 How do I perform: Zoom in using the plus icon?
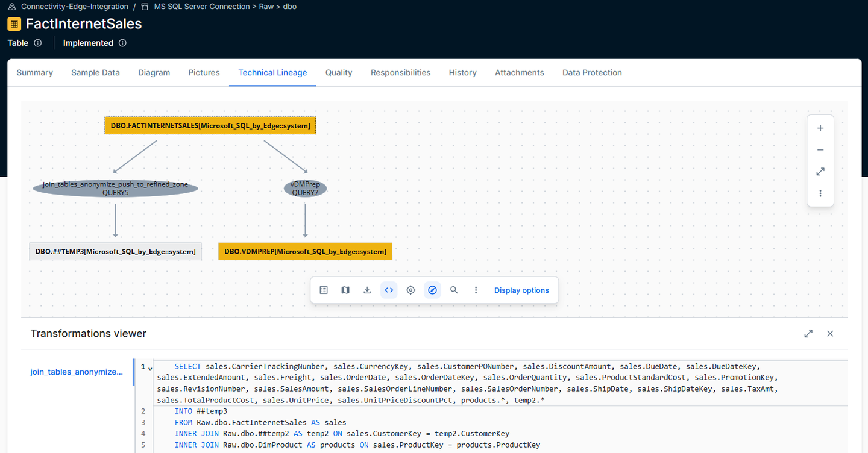pos(820,128)
